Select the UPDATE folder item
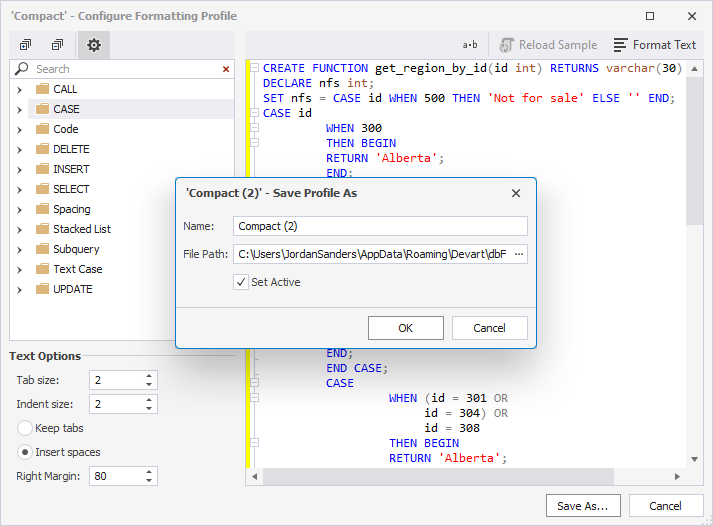The image size is (713, 526). click(x=73, y=289)
